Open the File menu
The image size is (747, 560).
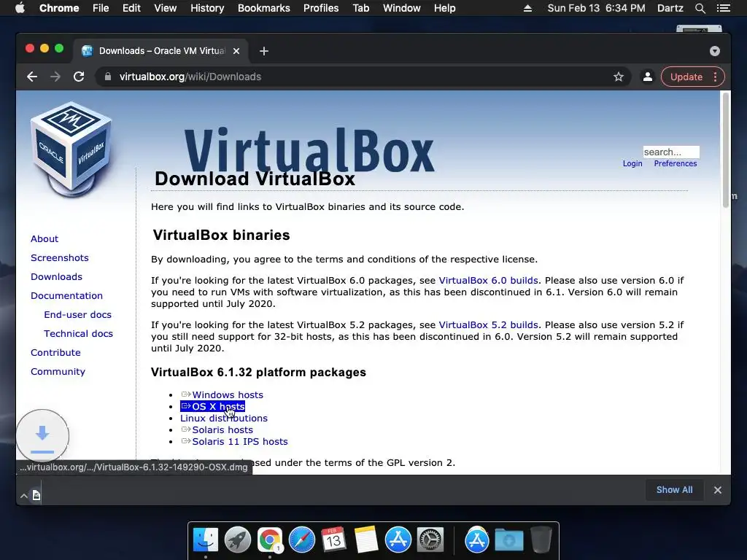[x=101, y=8]
